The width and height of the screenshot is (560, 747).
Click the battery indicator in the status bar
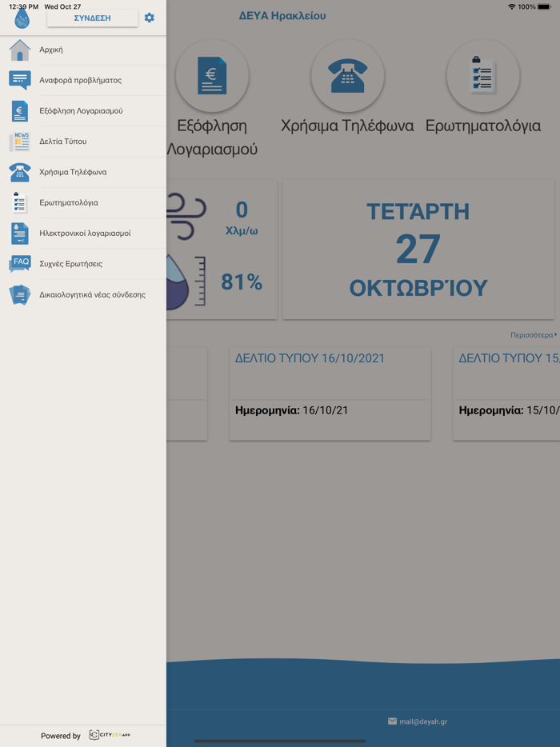[545, 6]
